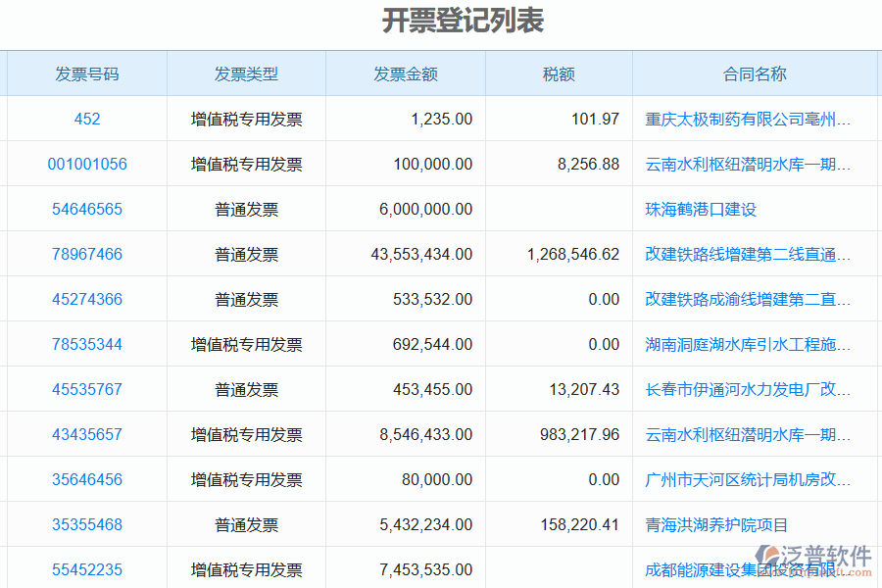This screenshot has width=882, height=588.
Task: Open invoice record 55452235
Action: (x=87, y=569)
